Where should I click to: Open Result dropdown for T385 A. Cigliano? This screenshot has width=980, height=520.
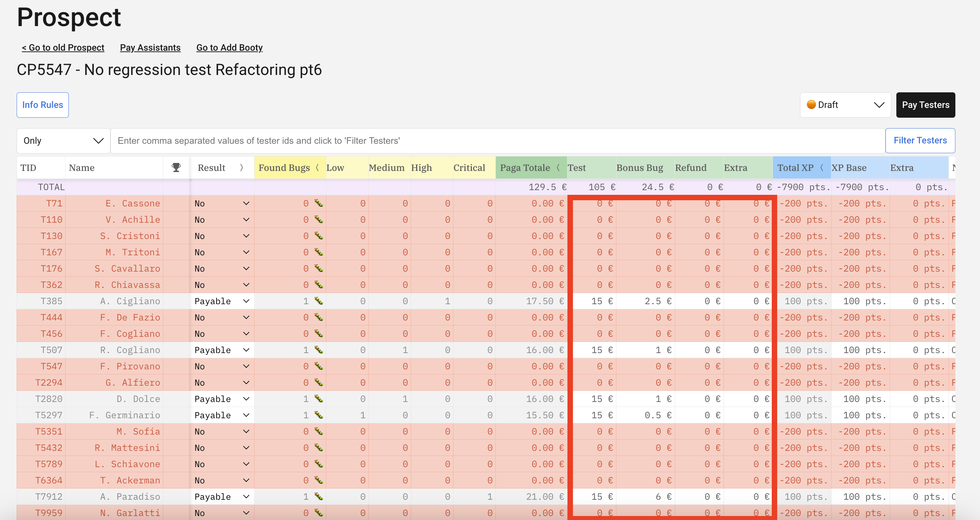click(222, 301)
